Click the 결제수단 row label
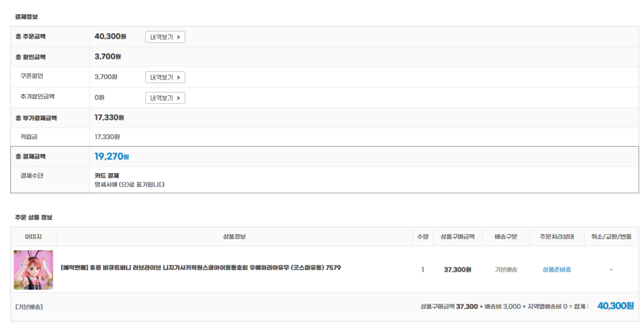The image size is (644, 329). pyautogui.click(x=31, y=176)
